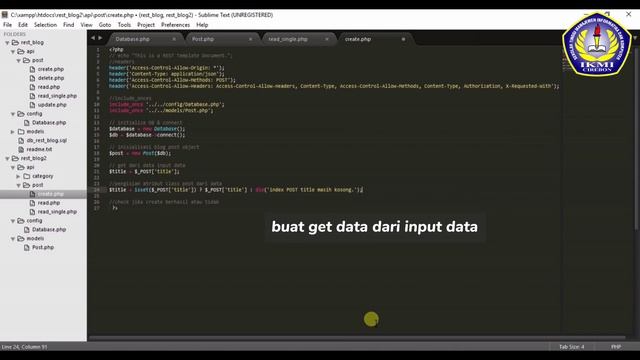This screenshot has height=360, width=640.
Task: Open the Edit menu
Action: 23,25
